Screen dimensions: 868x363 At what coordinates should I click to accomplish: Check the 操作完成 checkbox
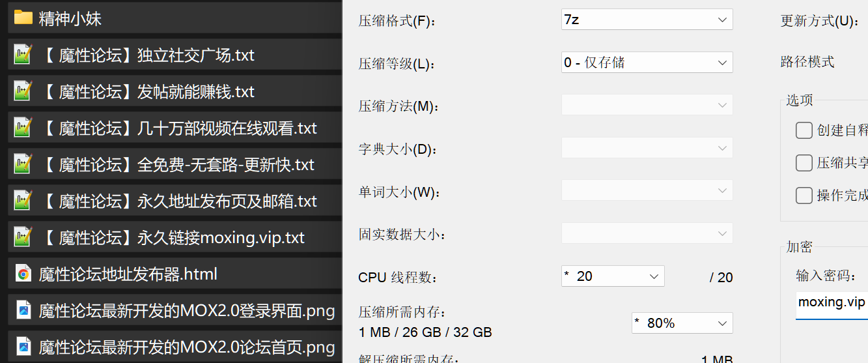804,195
